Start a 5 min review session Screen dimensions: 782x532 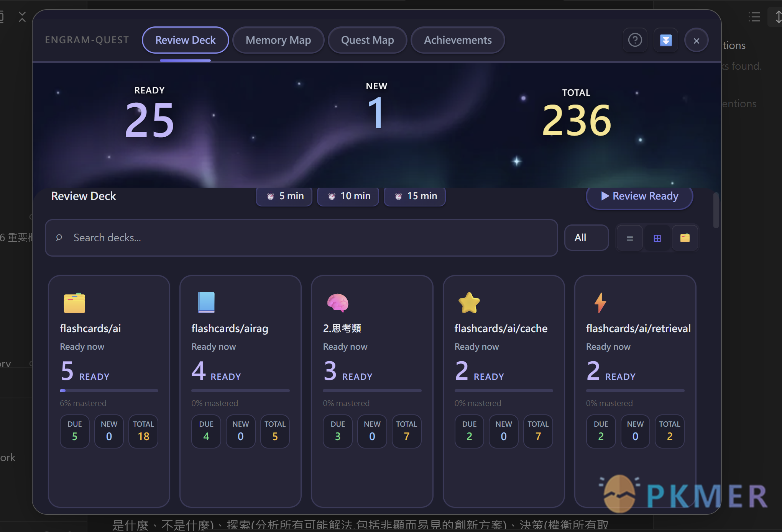(284, 196)
